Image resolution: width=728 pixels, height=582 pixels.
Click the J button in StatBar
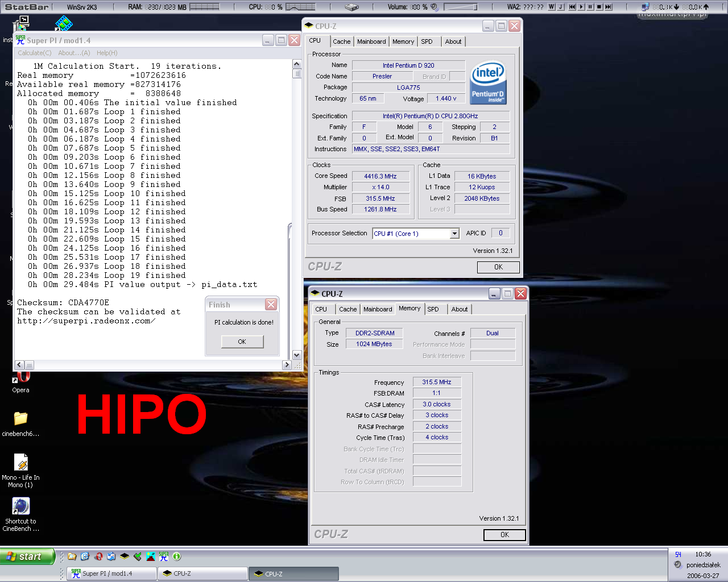(x=561, y=7)
